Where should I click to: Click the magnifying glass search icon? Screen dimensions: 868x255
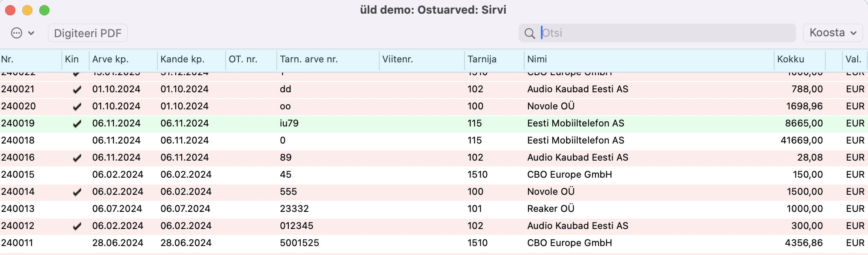point(530,33)
